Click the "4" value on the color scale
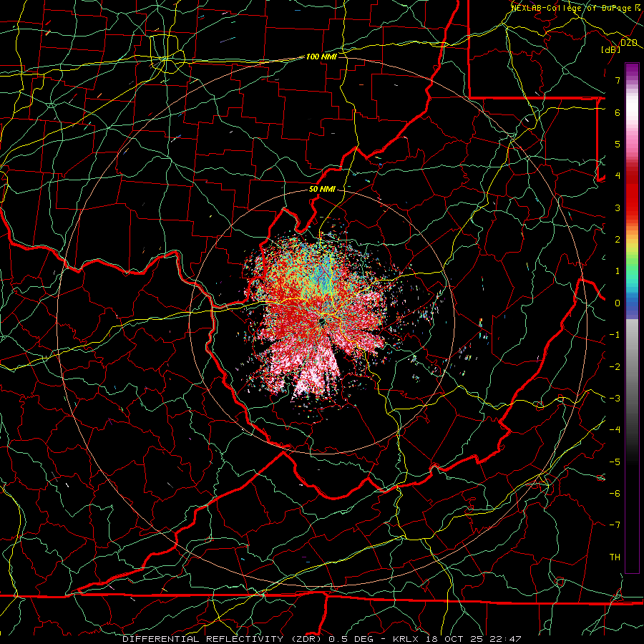Screen dimensions: 644x644 (618, 176)
